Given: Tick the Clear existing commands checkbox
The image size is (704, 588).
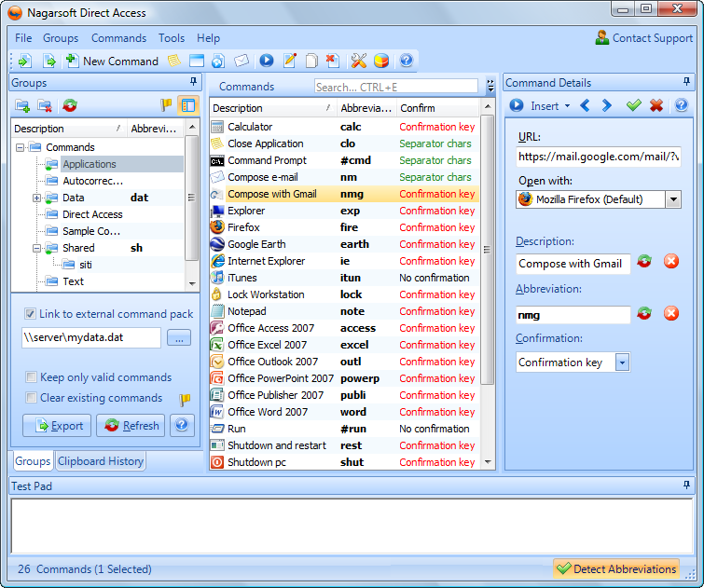Looking at the screenshot, I should coord(31,398).
